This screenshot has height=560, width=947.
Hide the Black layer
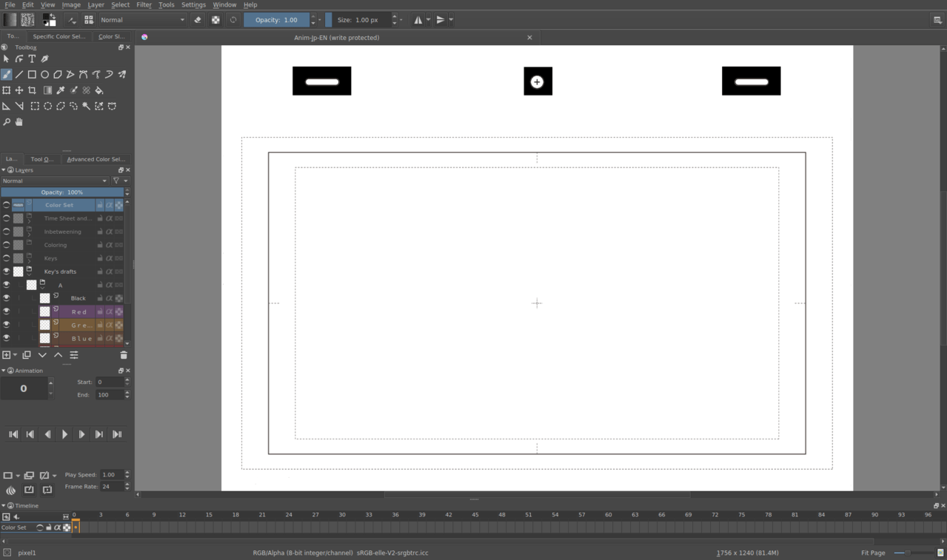(x=7, y=298)
